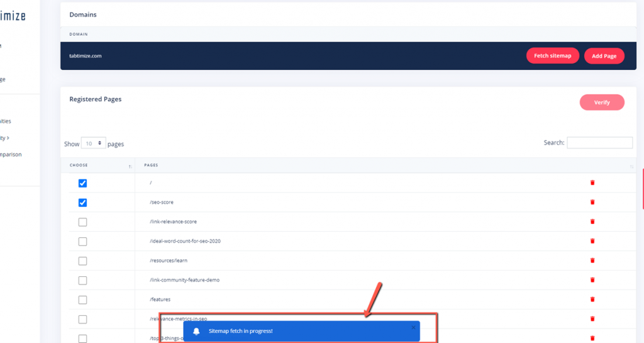Open the Show pages count dropdown

coord(93,143)
